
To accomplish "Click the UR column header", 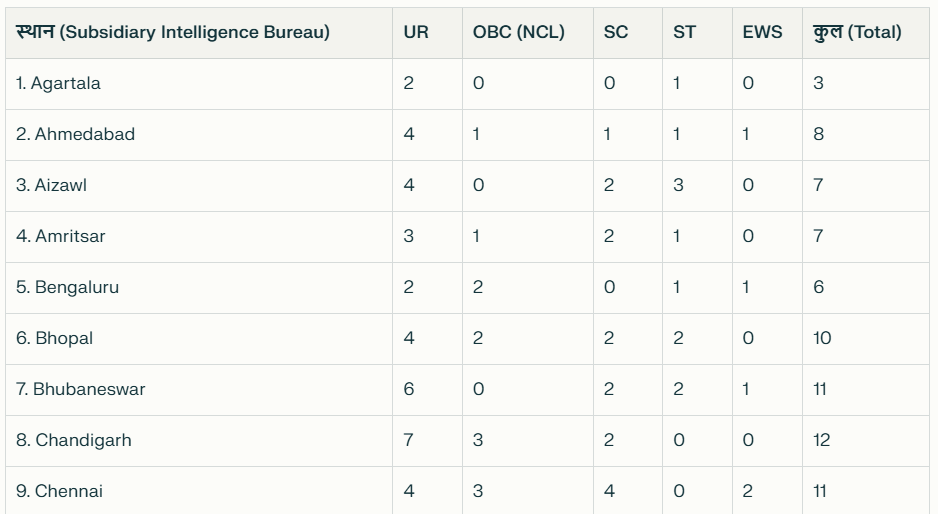I will (416, 32).
